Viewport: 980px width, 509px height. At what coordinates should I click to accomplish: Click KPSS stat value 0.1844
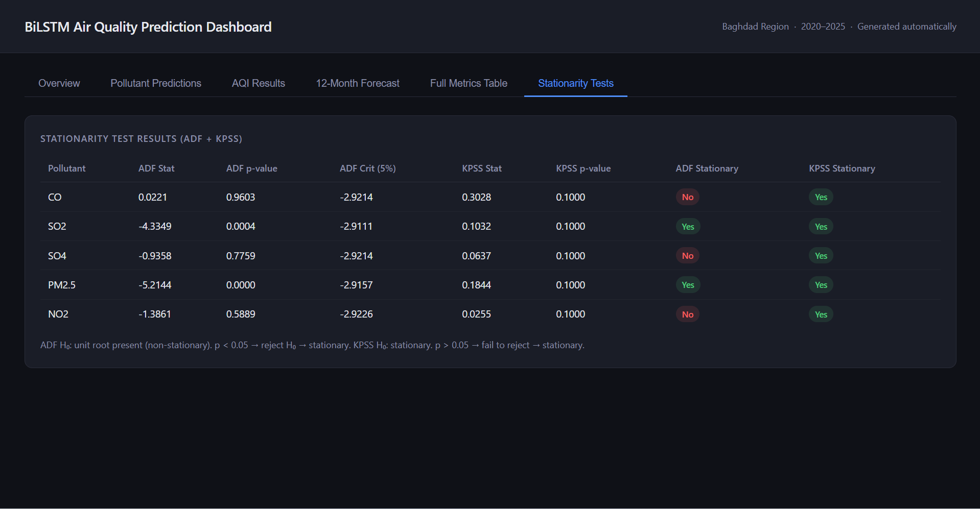[x=477, y=285]
